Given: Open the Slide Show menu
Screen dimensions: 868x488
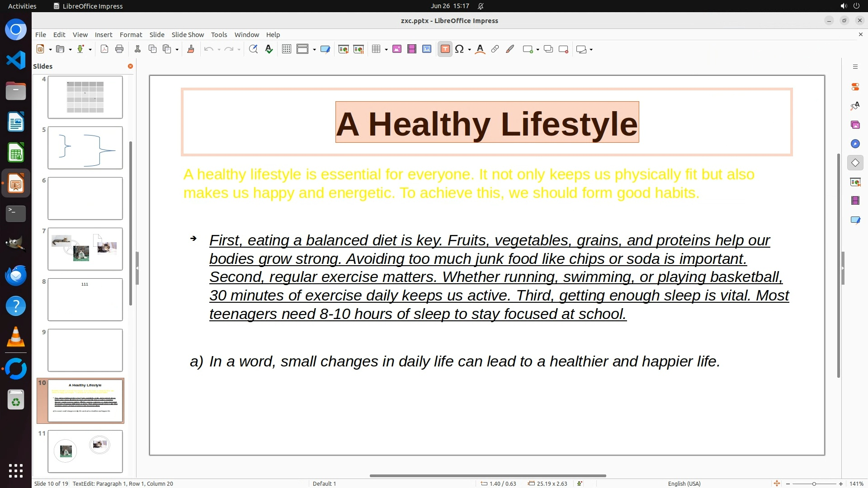Looking at the screenshot, I should pos(188,35).
